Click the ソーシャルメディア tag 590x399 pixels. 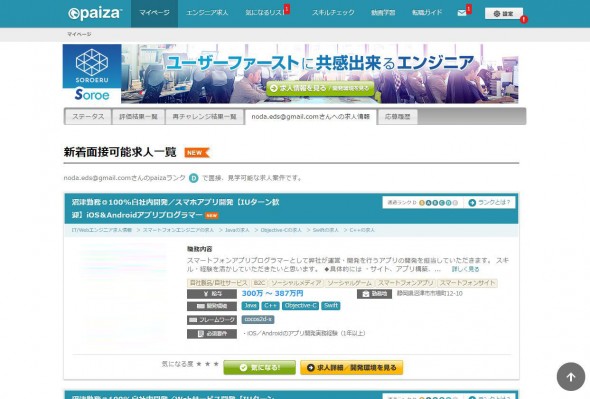tap(297, 283)
